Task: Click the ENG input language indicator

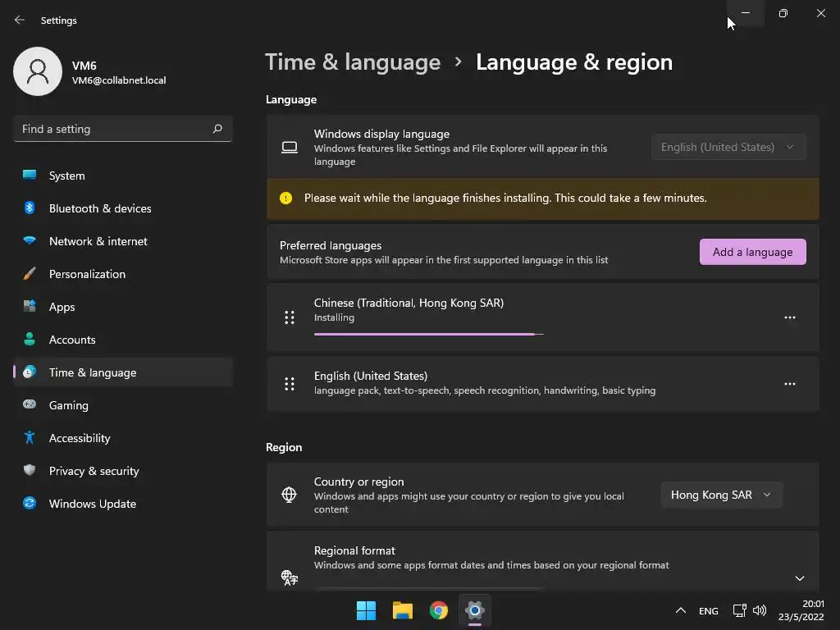Action: pos(708,610)
